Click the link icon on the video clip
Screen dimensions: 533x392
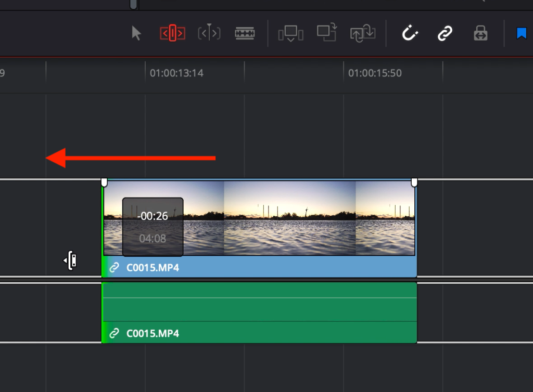[x=114, y=268]
